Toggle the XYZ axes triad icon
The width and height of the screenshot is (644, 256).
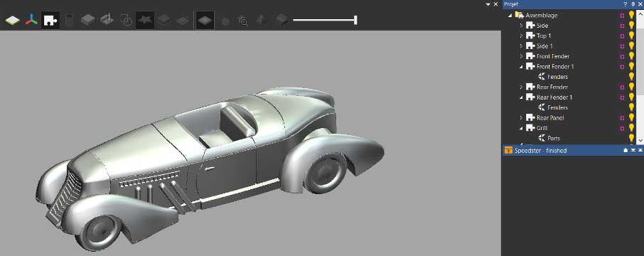point(31,20)
